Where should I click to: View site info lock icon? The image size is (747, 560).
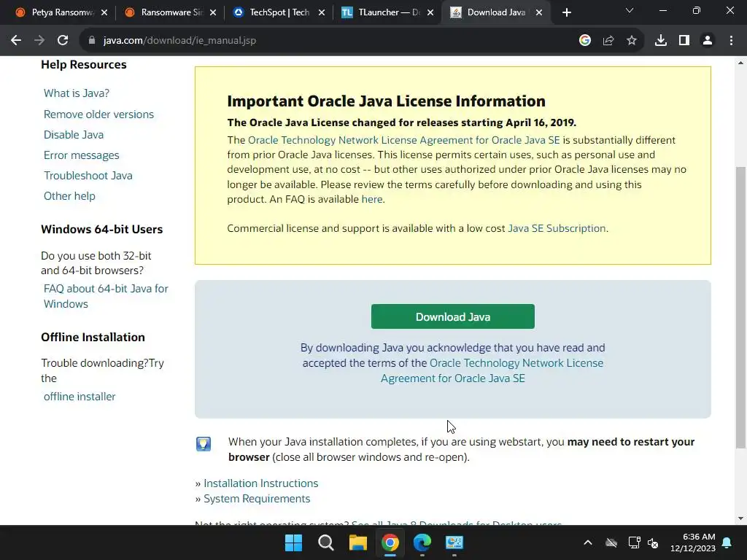click(92, 41)
